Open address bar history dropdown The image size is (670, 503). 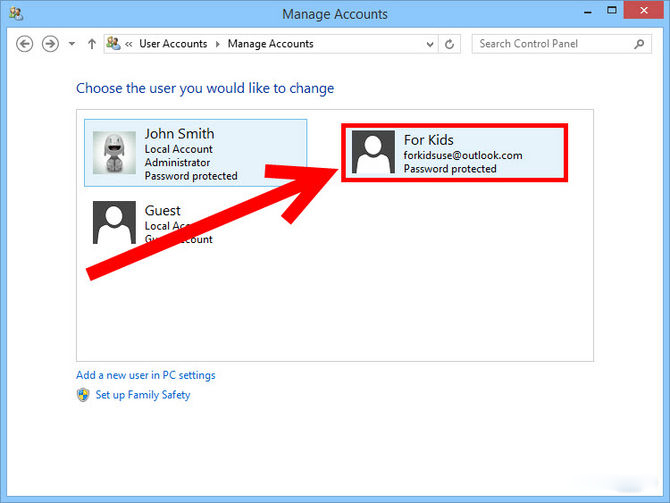[430, 44]
